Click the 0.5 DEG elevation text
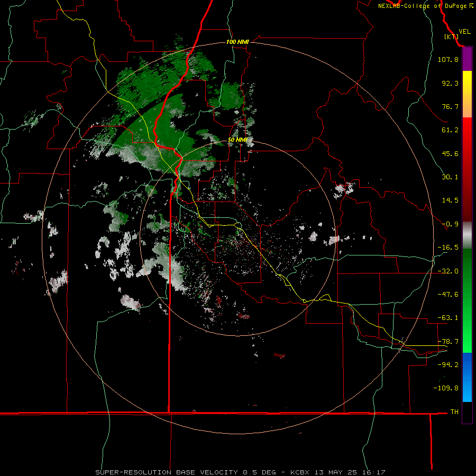 click(259, 472)
